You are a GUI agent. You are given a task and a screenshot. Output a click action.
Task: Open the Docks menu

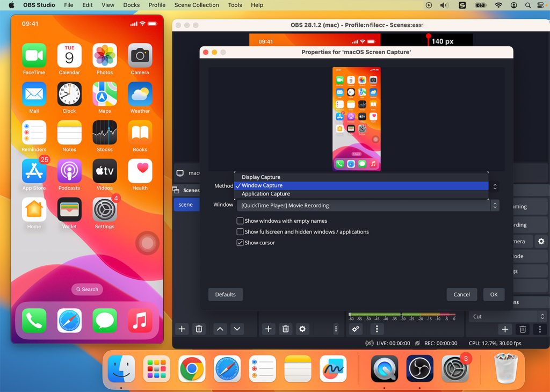(x=132, y=5)
